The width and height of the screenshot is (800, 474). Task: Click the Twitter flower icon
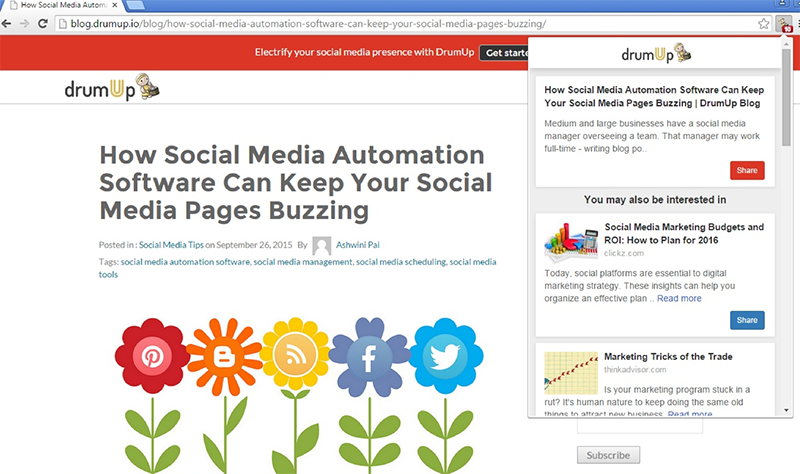(445, 356)
